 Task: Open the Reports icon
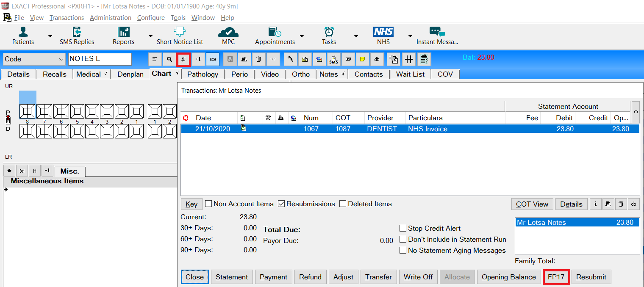pos(123,36)
